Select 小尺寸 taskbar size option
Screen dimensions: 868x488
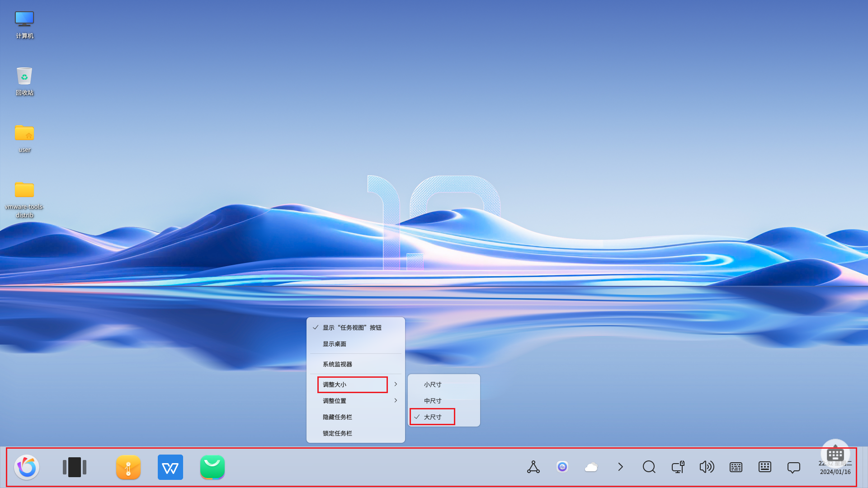pyautogui.click(x=444, y=385)
